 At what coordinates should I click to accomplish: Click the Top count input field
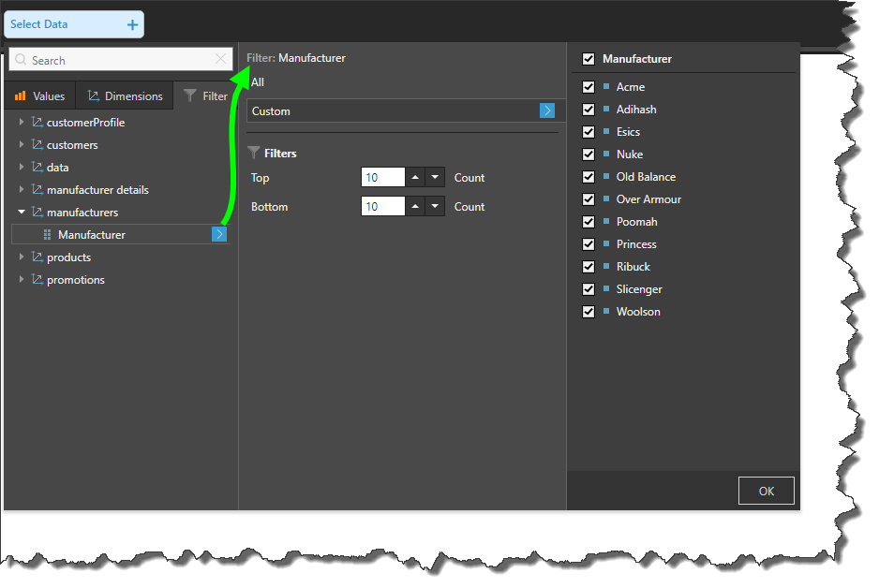[x=383, y=177]
